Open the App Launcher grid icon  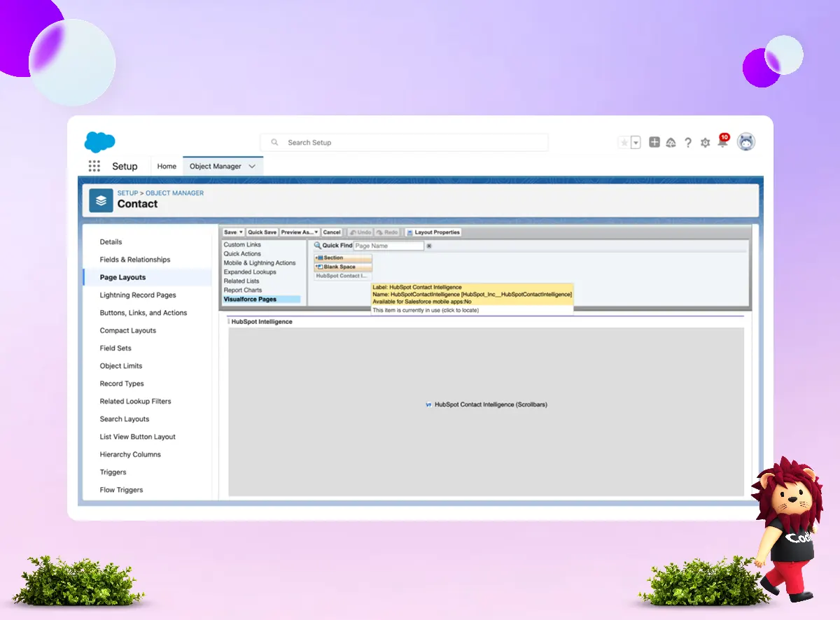tap(94, 167)
